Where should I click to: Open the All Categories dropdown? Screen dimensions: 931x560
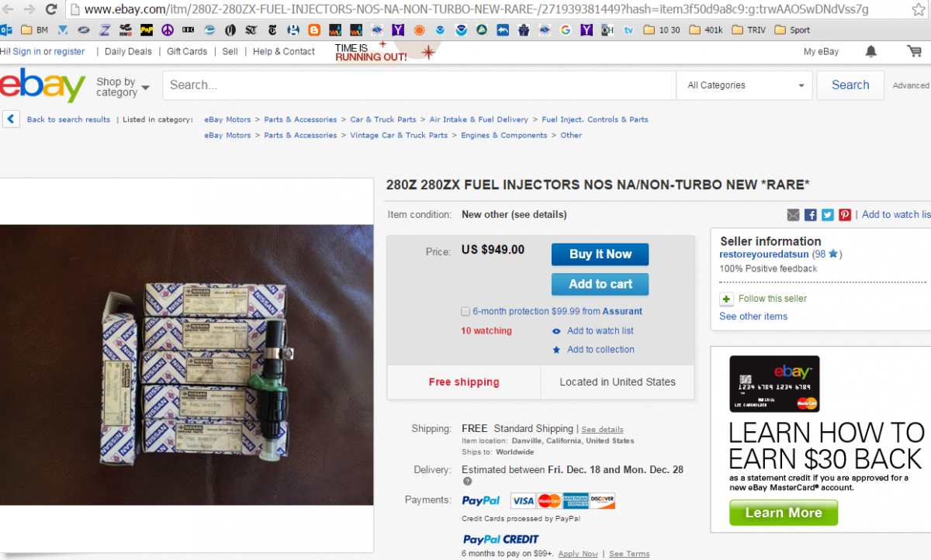click(x=744, y=85)
